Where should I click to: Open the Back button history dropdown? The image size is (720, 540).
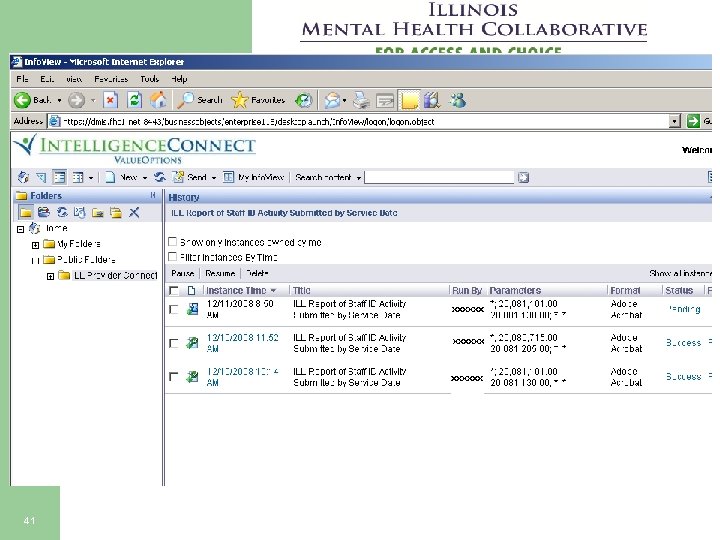click(x=59, y=100)
